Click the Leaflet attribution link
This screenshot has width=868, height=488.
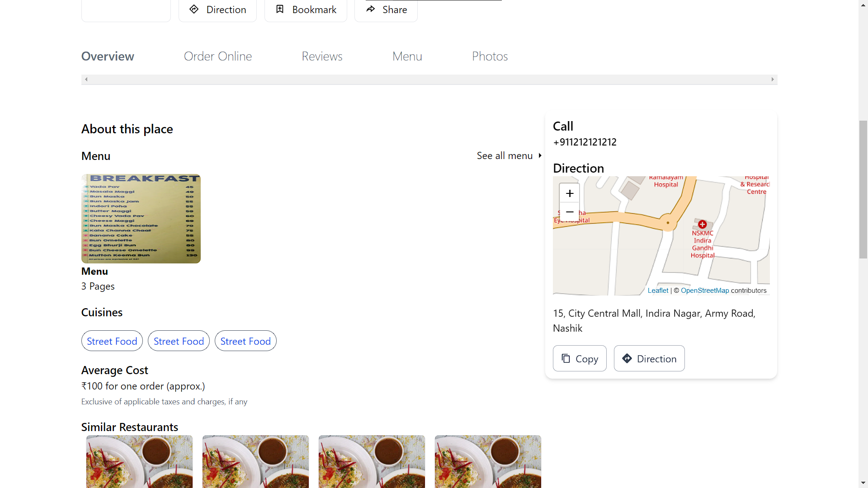pos(658,290)
